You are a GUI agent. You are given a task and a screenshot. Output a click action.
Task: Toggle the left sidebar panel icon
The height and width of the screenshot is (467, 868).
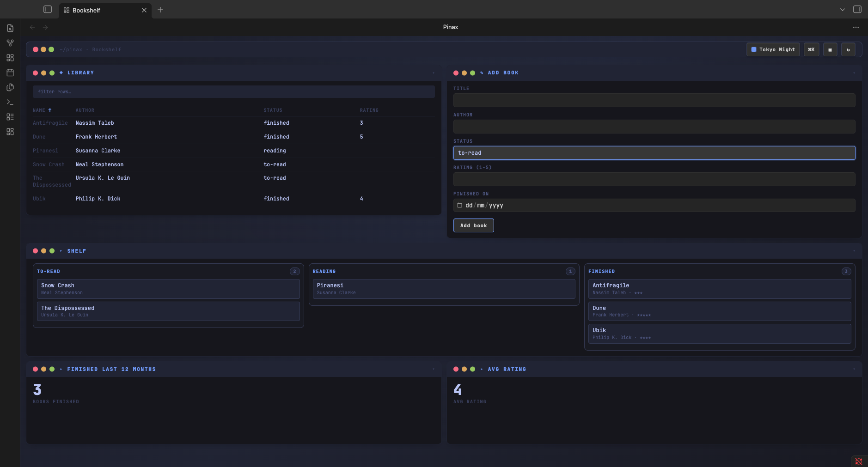[x=48, y=9]
